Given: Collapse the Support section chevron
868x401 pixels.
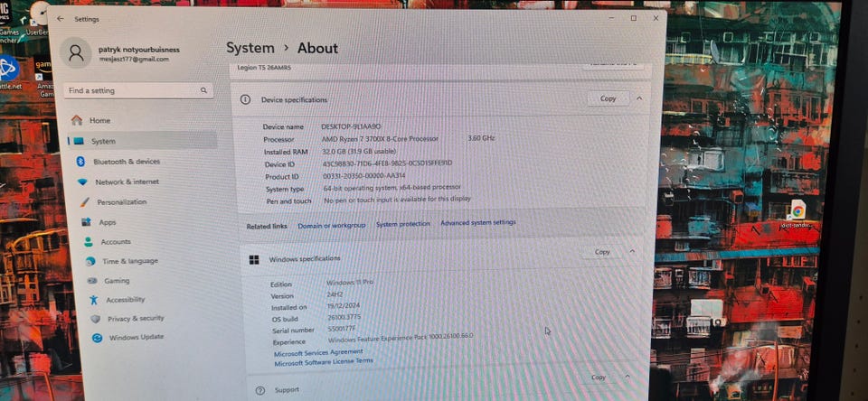Looking at the screenshot, I should click(x=627, y=376).
